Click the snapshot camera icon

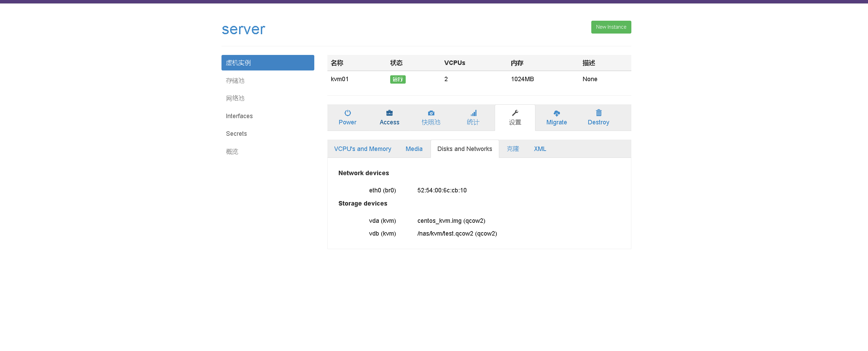(x=431, y=113)
